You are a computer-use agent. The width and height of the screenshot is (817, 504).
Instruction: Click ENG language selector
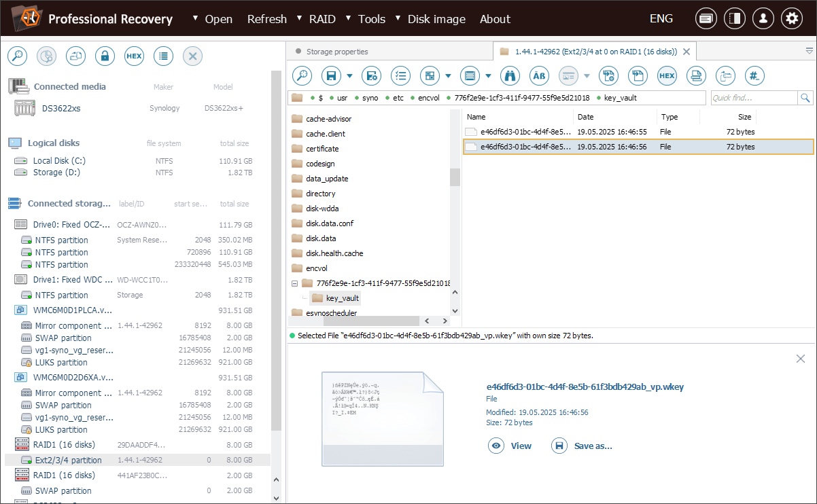click(661, 19)
